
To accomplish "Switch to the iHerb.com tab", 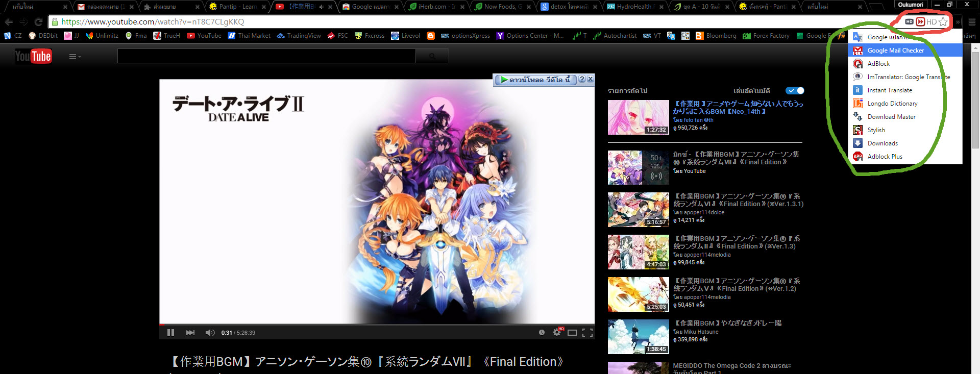I will pyautogui.click(x=436, y=7).
